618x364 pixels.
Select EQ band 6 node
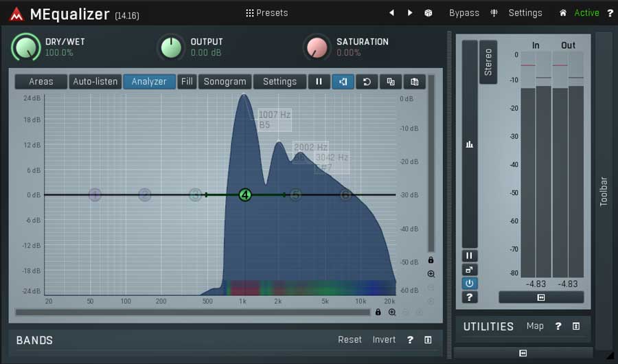tap(345, 195)
